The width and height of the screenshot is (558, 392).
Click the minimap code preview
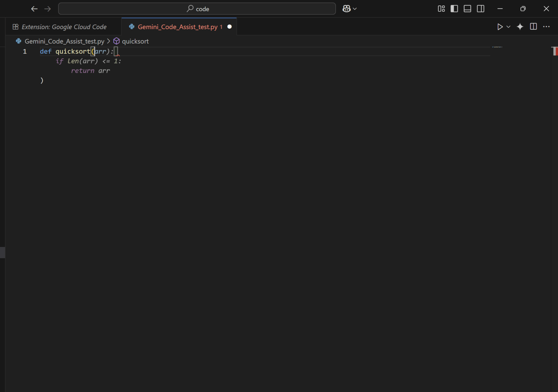[x=497, y=47]
